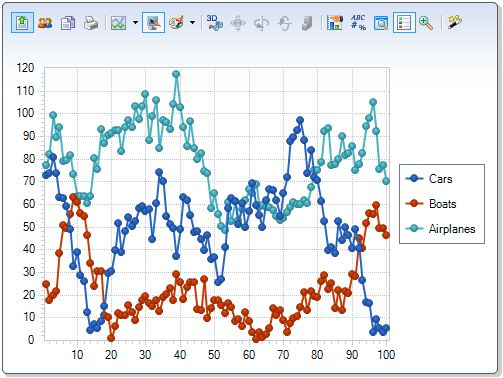Open the personalized charts icon with two people
The width and height of the screenshot is (503, 378).
[45, 23]
